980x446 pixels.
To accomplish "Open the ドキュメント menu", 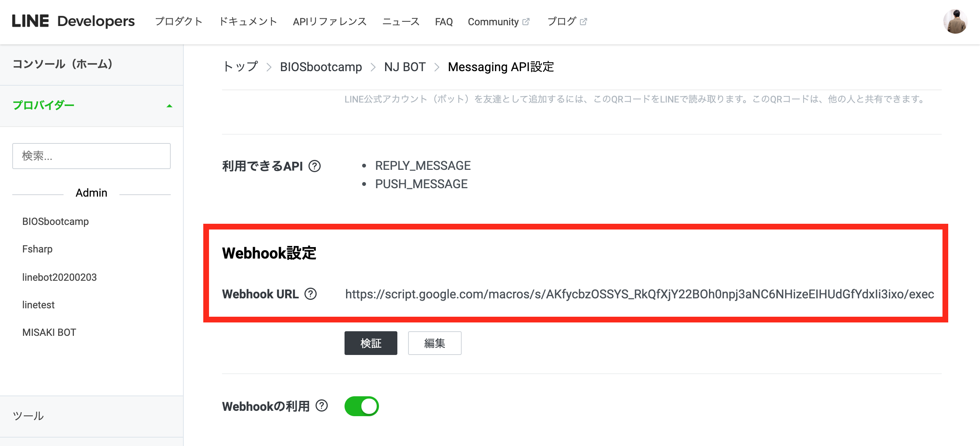I will tap(248, 22).
